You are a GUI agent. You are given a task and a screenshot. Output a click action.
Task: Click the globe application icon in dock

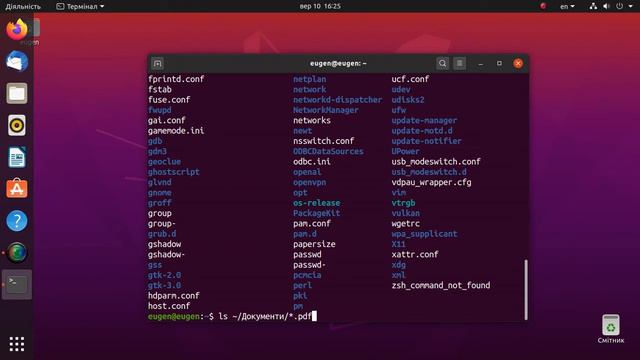pos(17,253)
